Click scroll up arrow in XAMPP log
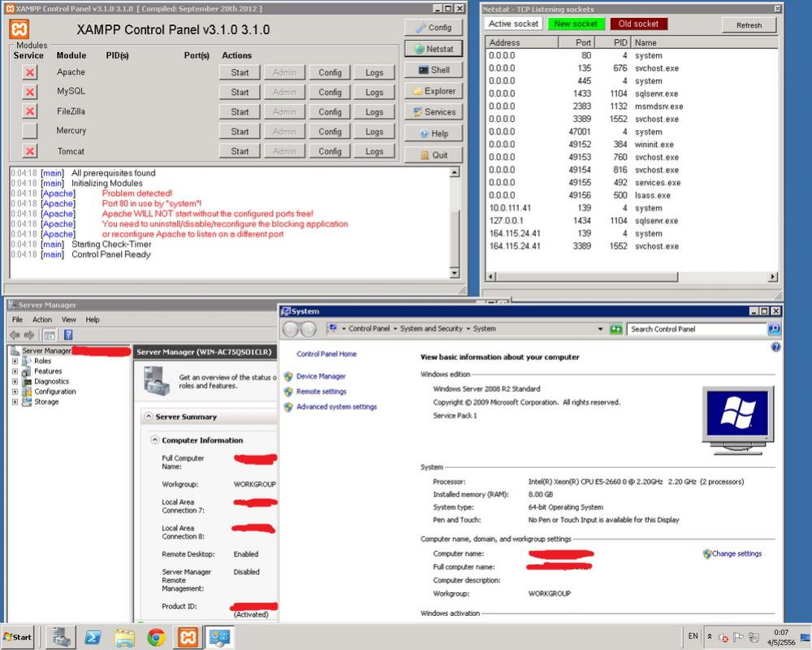The width and height of the screenshot is (812, 650). tap(454, 172)
